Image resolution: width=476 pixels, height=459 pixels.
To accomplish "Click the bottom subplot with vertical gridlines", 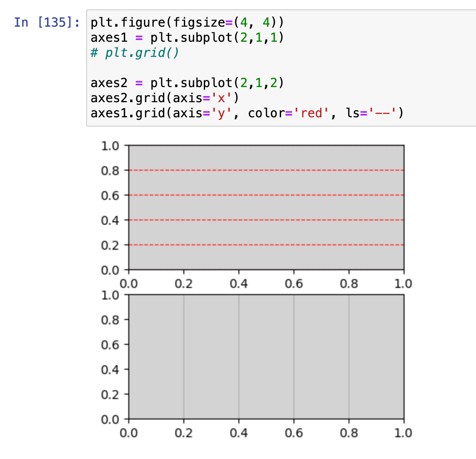I will pos(266,357).
